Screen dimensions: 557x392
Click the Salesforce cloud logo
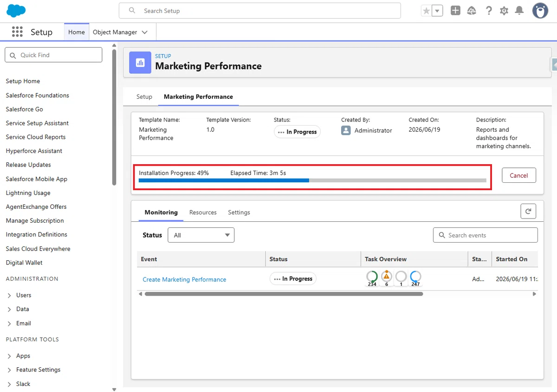tap(16, 10)
